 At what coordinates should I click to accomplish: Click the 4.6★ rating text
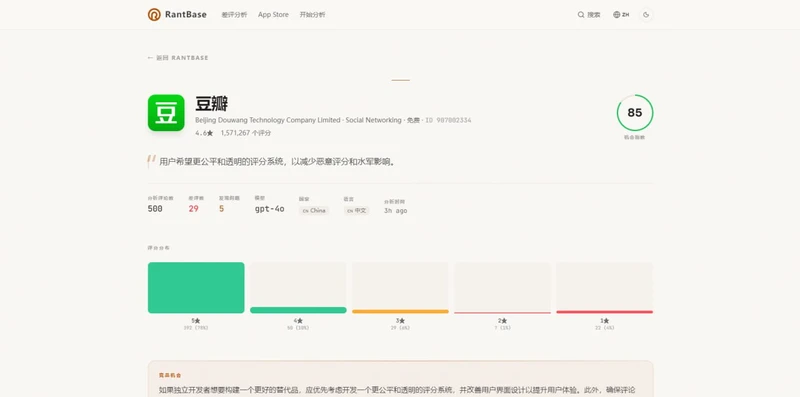204,133
